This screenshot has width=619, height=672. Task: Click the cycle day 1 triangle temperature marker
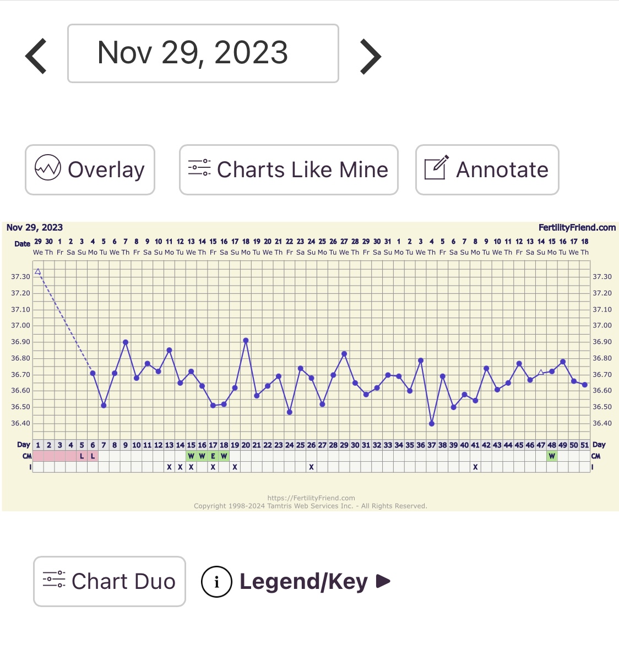(x=38, y=271)
